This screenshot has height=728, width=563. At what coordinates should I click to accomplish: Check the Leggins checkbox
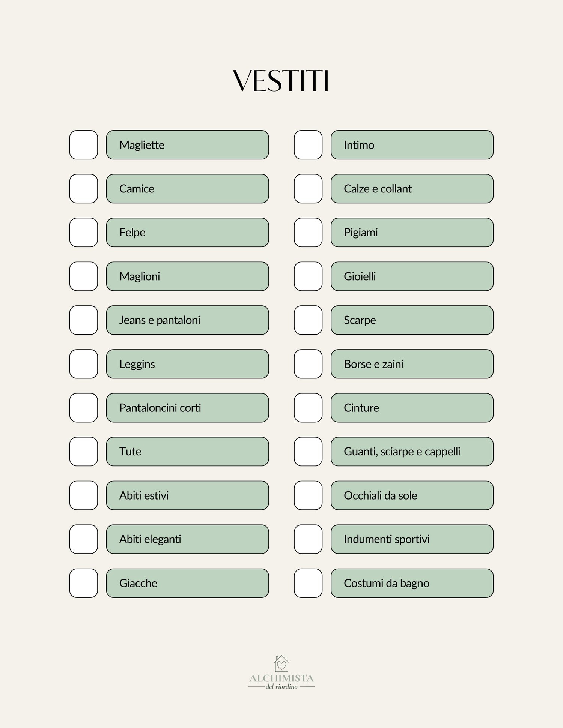84,364
